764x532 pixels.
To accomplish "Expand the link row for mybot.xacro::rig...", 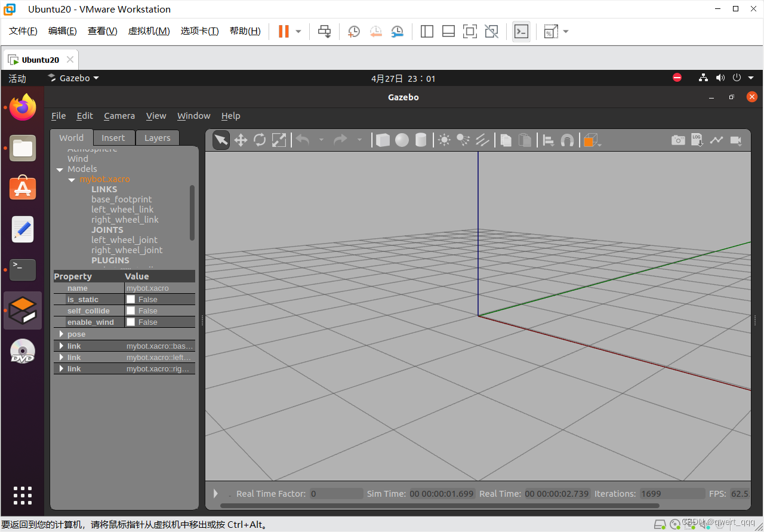I will pos(61,368).
